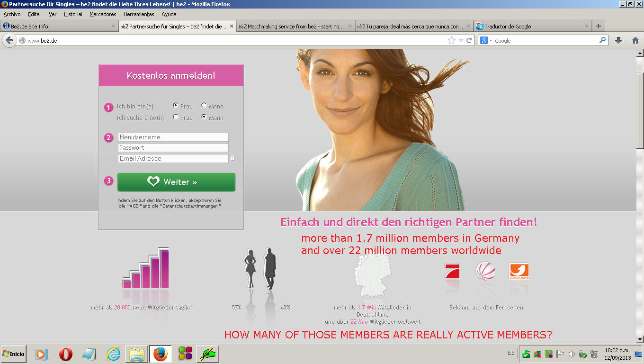644x364 pixels.
Task: Select Mann for 'Ich suche eine(n)'
Action: click(204, 117)
